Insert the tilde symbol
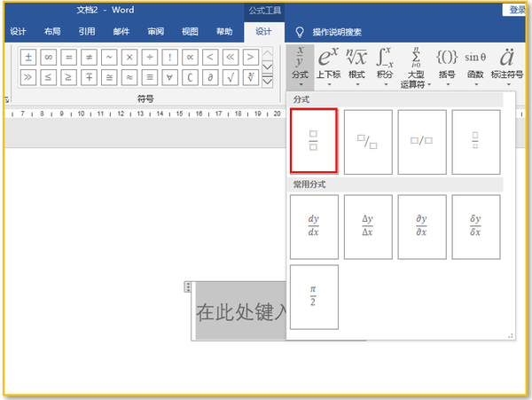The width and height of the screenshot is (532, 400). [109, 57]
